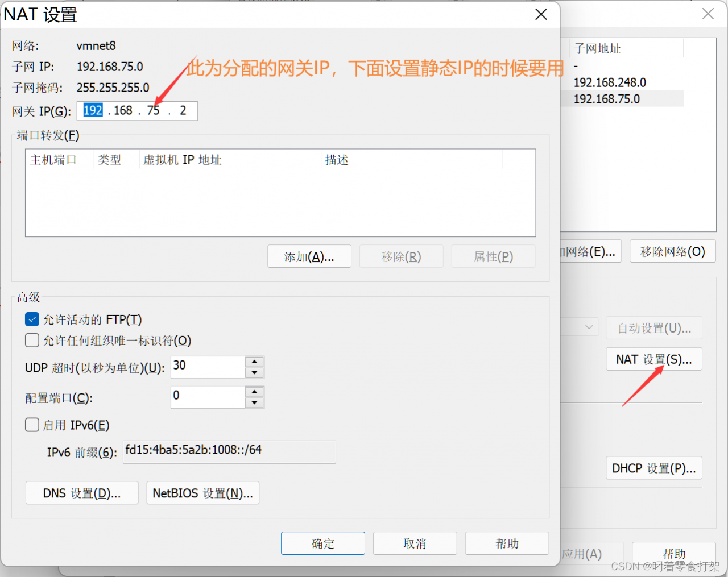The height and width of the screenshot is (577, 728).
Task: Tick the allow any organizationally unique identifier checkbox
Action: click(32, 341)
